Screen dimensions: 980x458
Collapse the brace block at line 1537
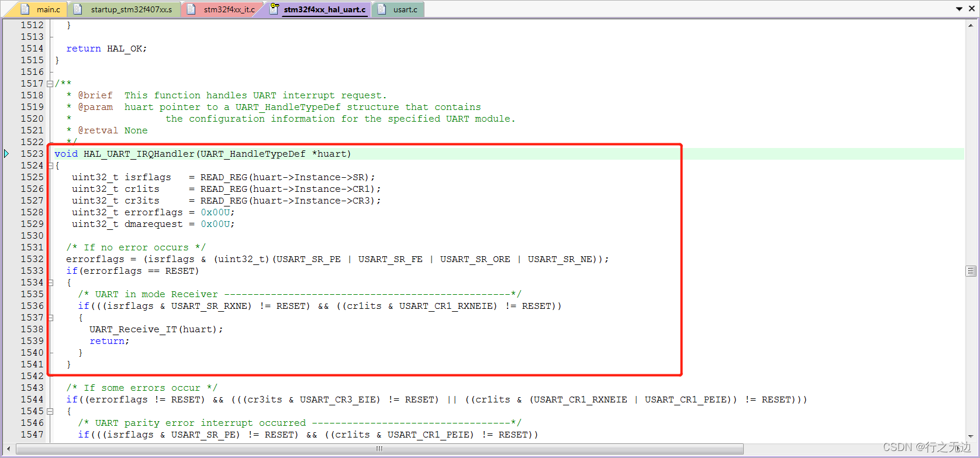tap(50, 318)
